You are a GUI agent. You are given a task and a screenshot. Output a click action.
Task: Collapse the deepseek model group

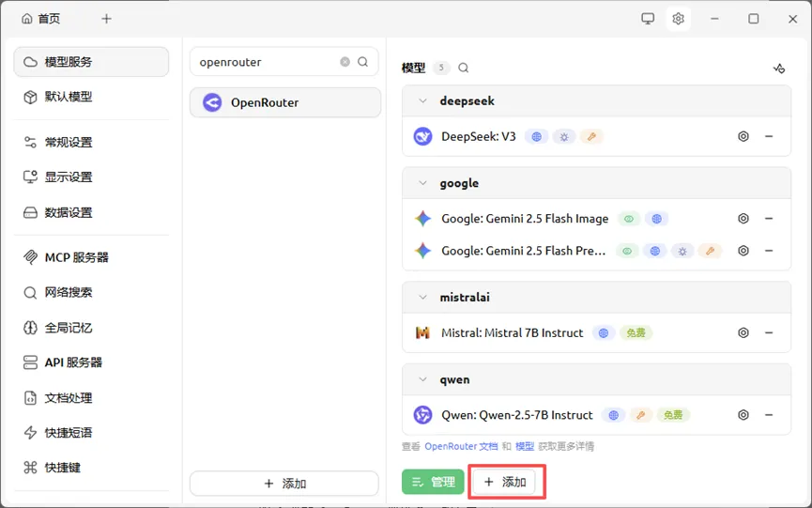422,101
